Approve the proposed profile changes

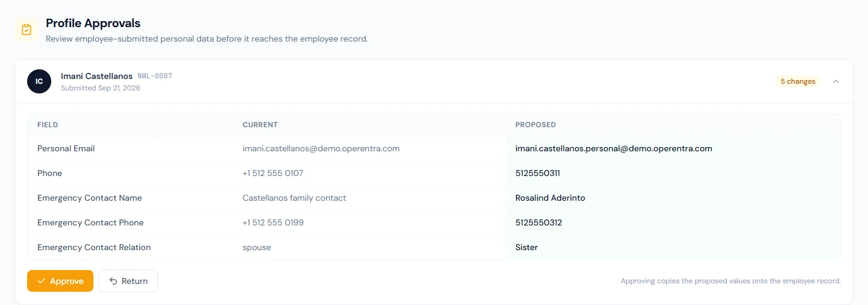tap(60, 281)
